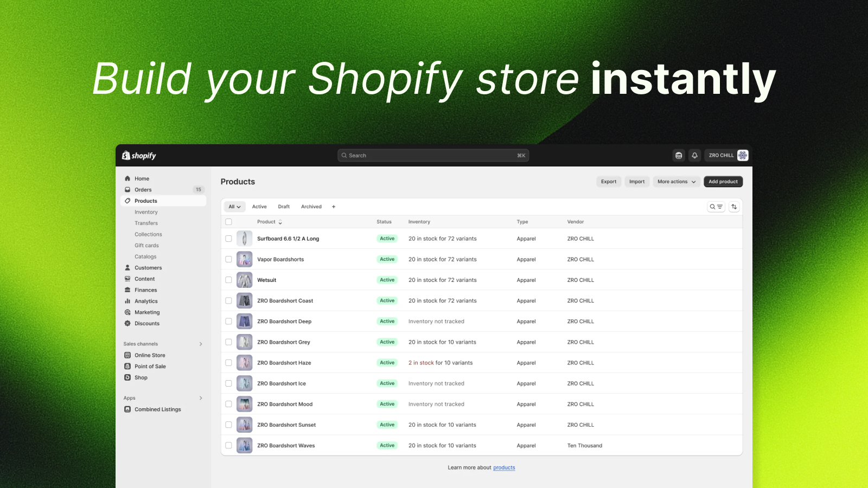
Task: Select the Wetsuit row checkbox
Action: [228, 280]
